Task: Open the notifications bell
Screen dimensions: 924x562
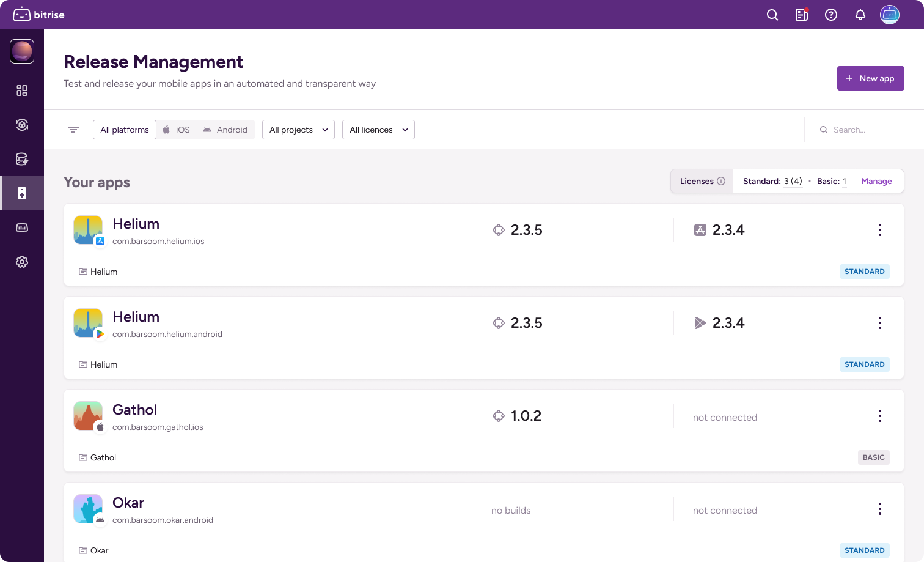Action: (860, 15)
